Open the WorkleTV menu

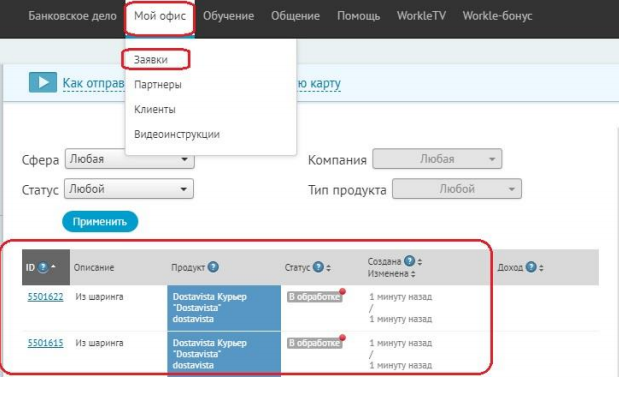[x=421, y=16]
